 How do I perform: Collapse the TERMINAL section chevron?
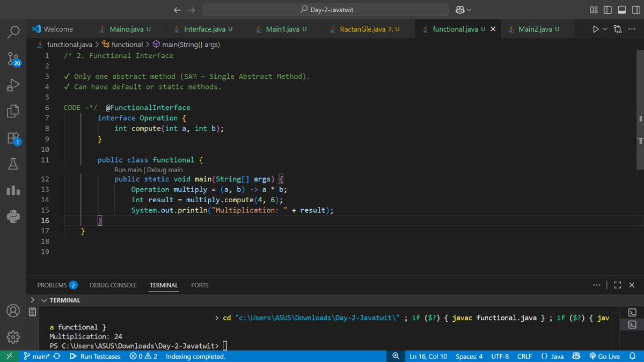pyautogui.click(x=44, y=300)
